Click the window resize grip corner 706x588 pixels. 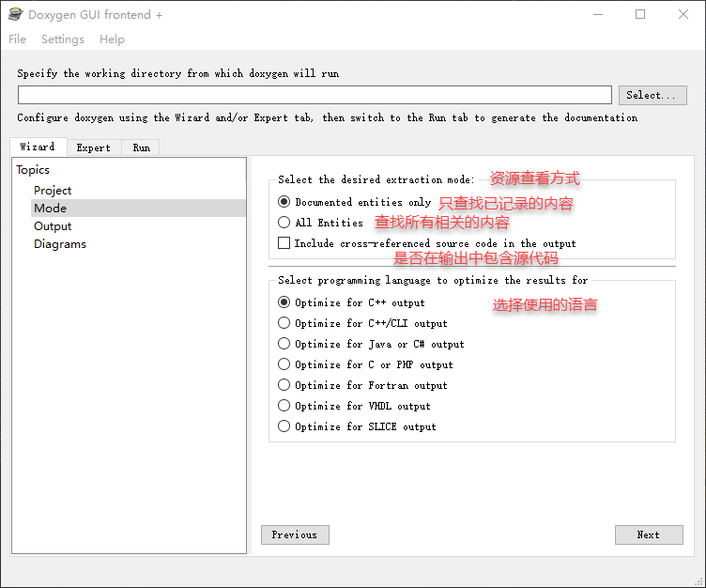click(699, 581)
